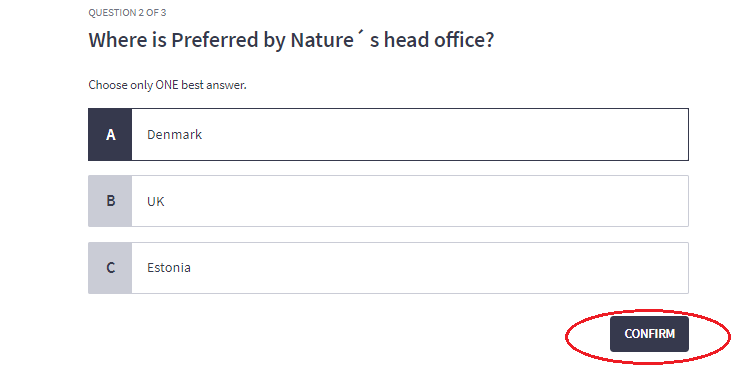This screenshot has width=748, height=385.
Task: Click the dark "A" letter badge
Action: click(x=110, y=135)
